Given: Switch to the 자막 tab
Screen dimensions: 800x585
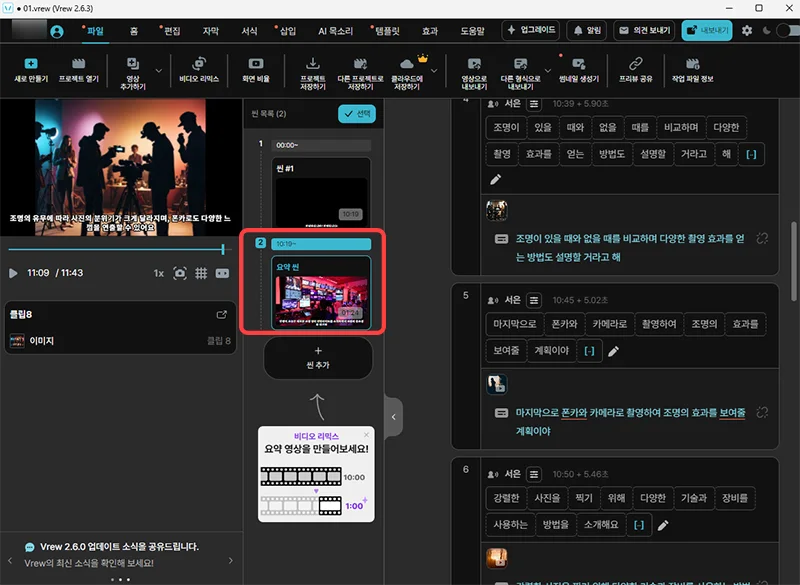Looking at the screenshot, I should coord(211,31).
